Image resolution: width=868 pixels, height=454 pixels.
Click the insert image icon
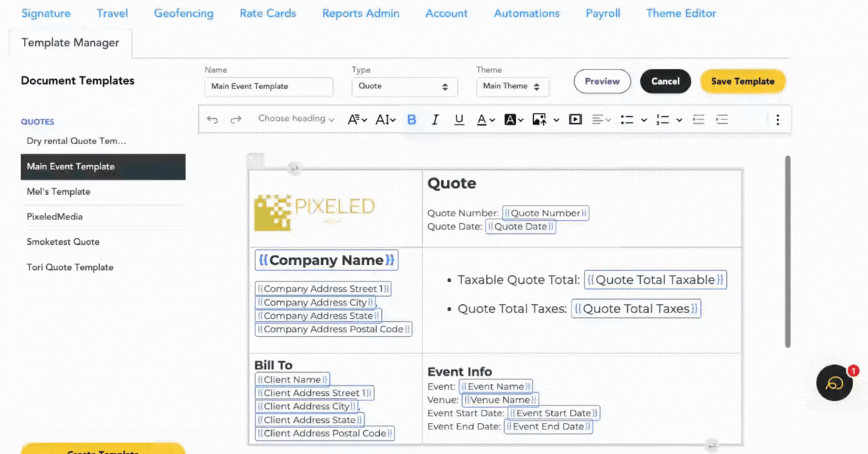click(540, 119)
